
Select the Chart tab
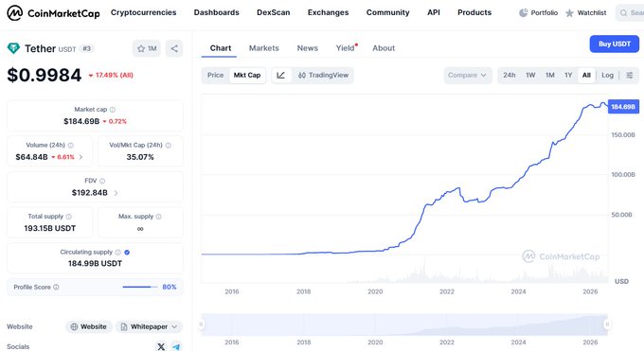(x=220, y=48)
